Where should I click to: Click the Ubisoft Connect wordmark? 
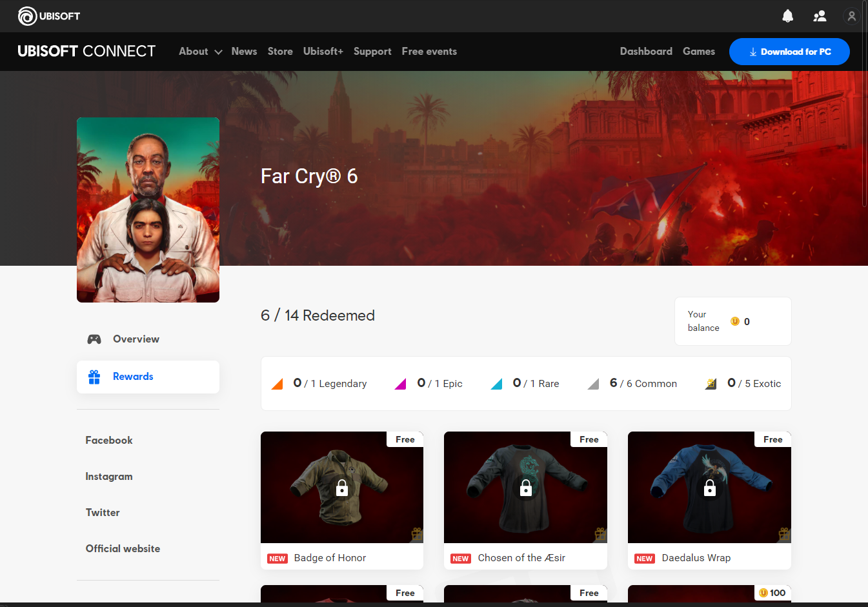click(x=86, y=52)
